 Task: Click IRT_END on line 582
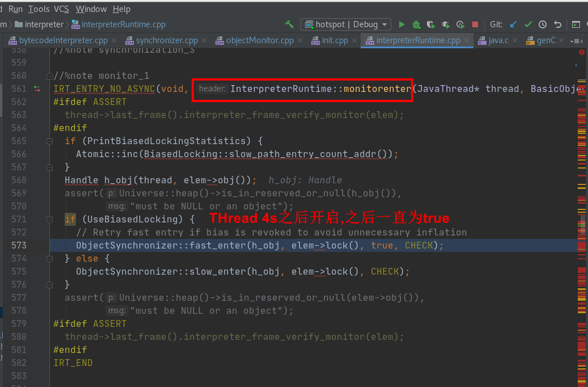tap(73, 363)
